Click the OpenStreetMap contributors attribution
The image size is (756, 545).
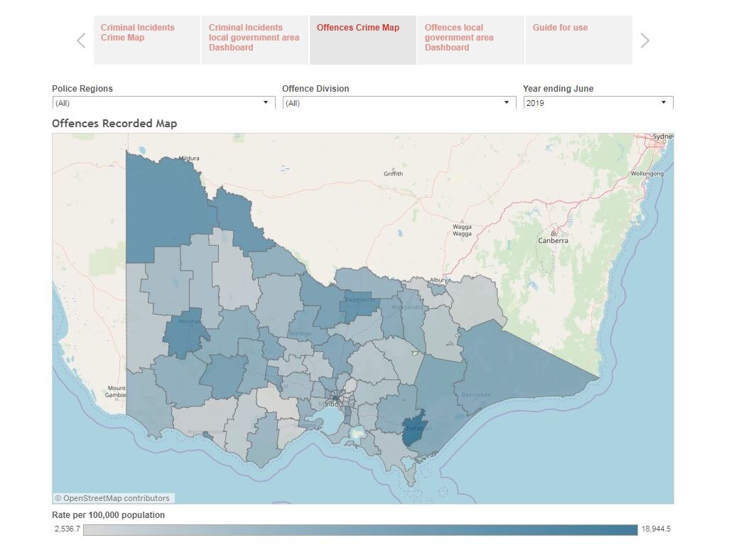114,498
